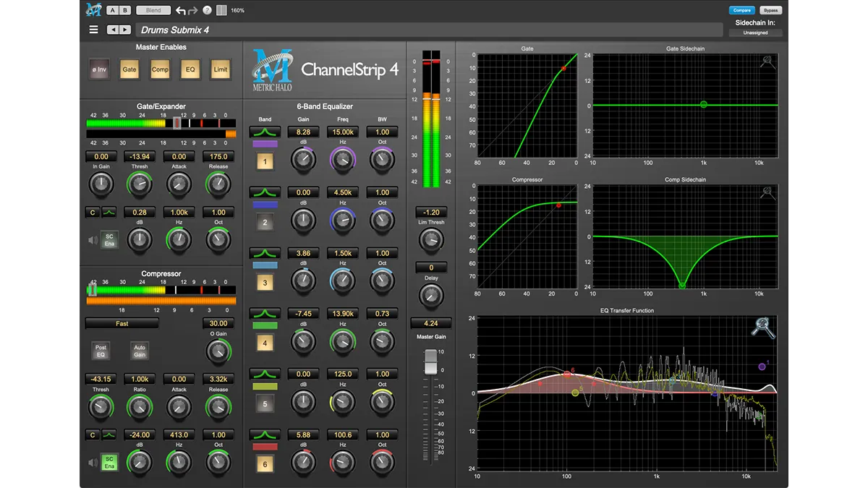This screenshot has height=488, width=868.
Task: Click the compressor sidechain listen speaker icon
Action: (93, 462)
